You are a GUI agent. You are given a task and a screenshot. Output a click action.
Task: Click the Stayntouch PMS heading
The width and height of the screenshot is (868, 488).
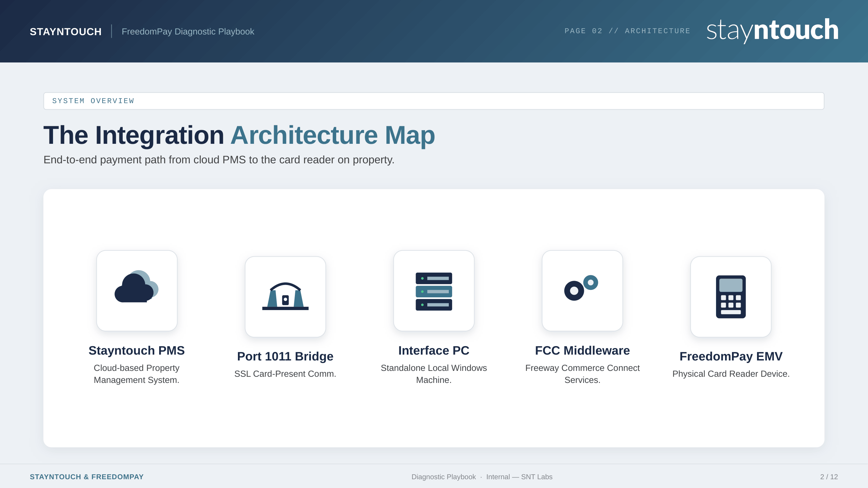[x=136, y=351]
